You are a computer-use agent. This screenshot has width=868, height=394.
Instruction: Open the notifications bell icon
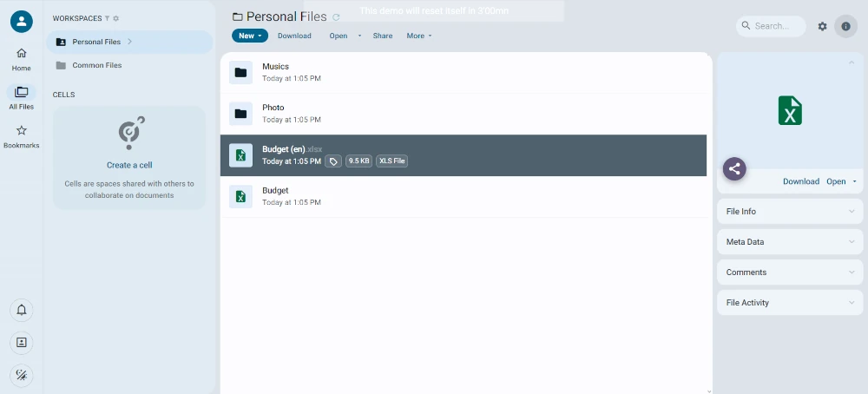(x=22, y=310)
